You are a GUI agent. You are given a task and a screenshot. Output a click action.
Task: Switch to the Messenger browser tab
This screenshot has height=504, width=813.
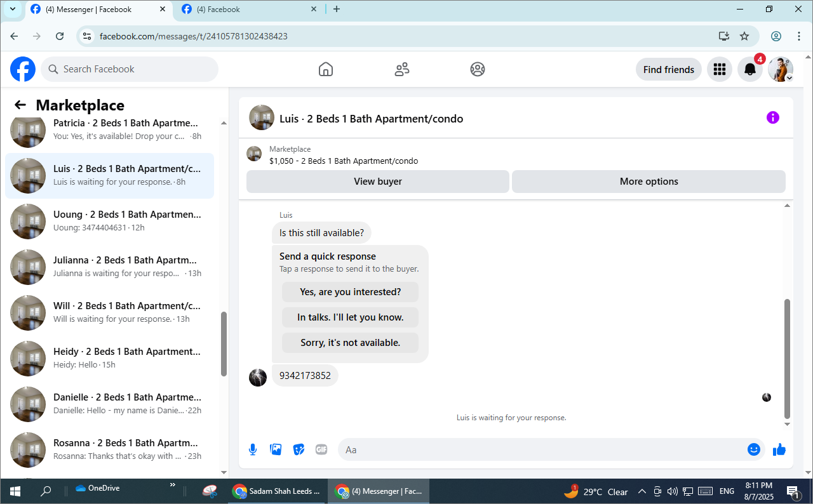point(97,10)
